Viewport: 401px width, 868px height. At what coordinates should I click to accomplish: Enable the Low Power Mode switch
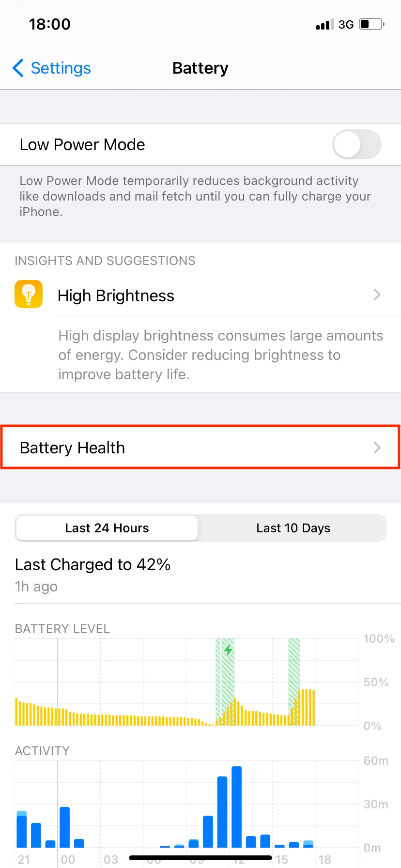click(x=356, y=144)
